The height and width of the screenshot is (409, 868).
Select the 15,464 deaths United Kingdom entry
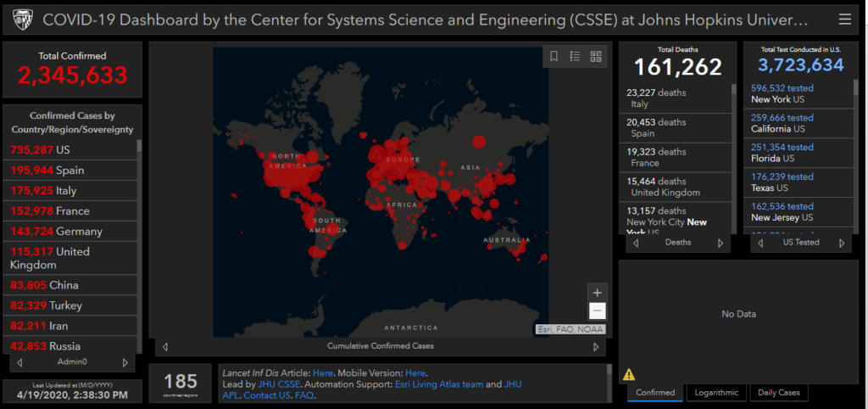[676, 187]
